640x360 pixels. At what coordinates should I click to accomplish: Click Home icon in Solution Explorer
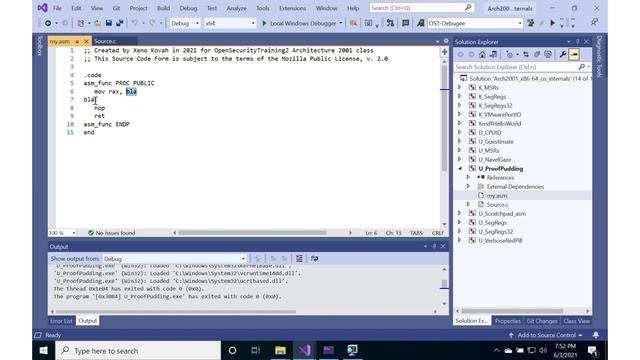tap(482, 54)
